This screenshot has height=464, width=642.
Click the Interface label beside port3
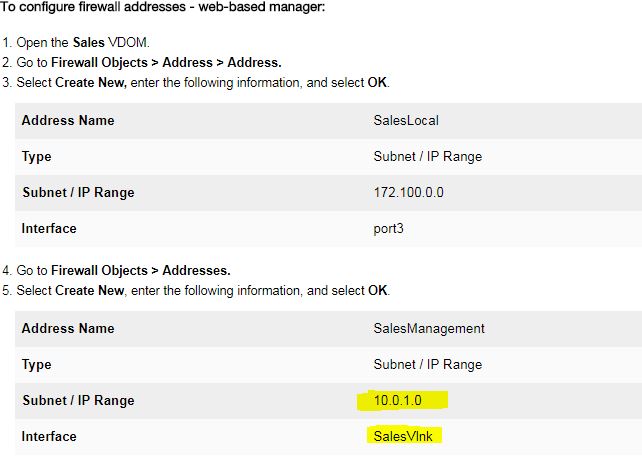tap(49, 228)
